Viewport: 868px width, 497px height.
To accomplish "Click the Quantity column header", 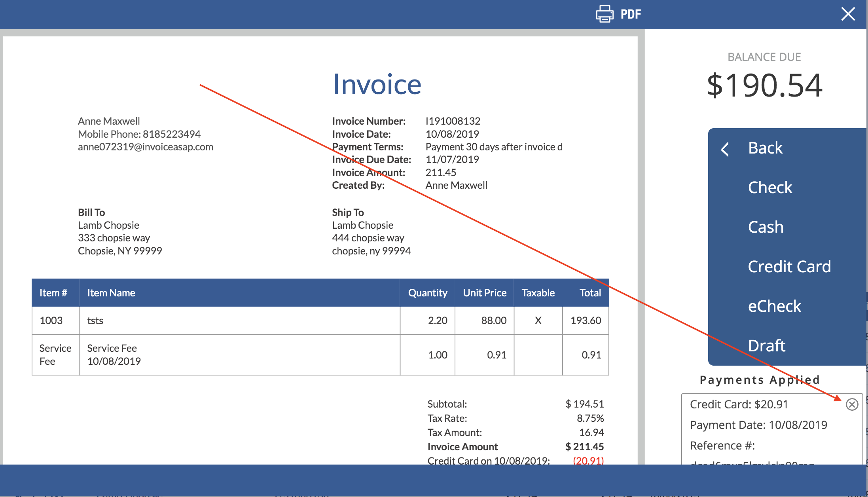I will [428, 293].
